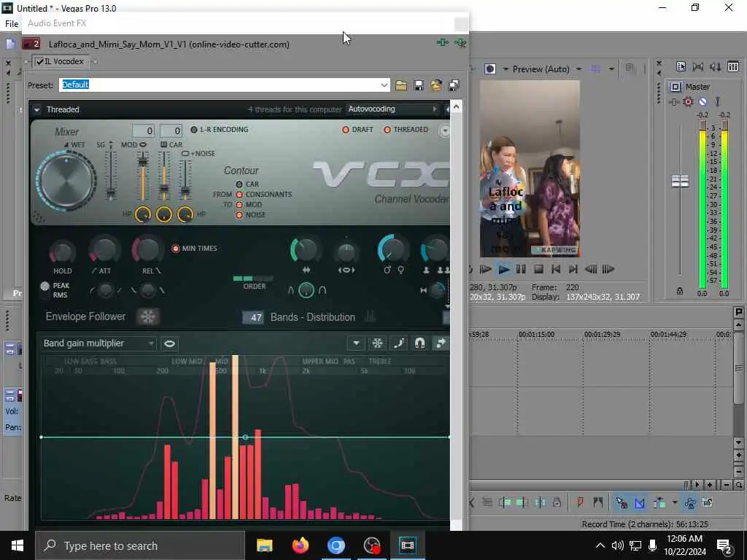The height and width of the screenshot is (560, 747).
Task: Pause the video preview
Action: [521, 270]
